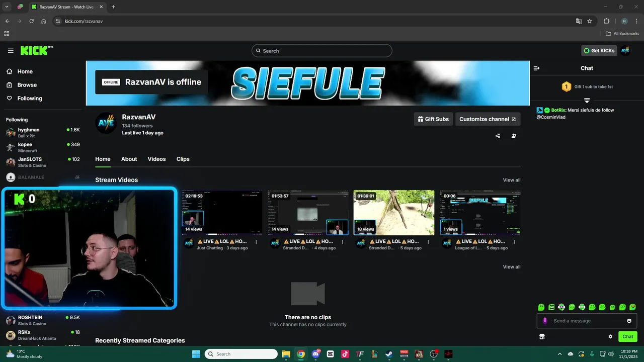Open hyghman's channel in Following list
644x362 pixels.
(x=43, y=133)
